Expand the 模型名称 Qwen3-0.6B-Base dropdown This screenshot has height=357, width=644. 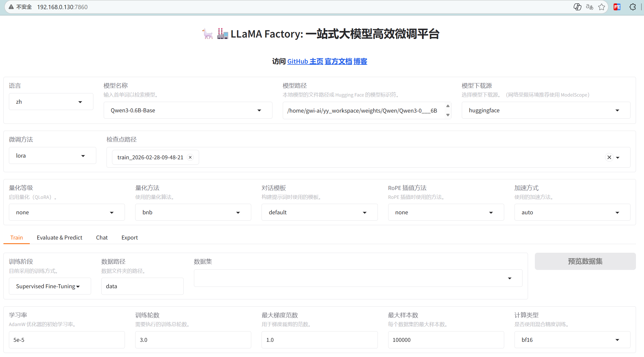pyautogui.click(x=188, y=110)
